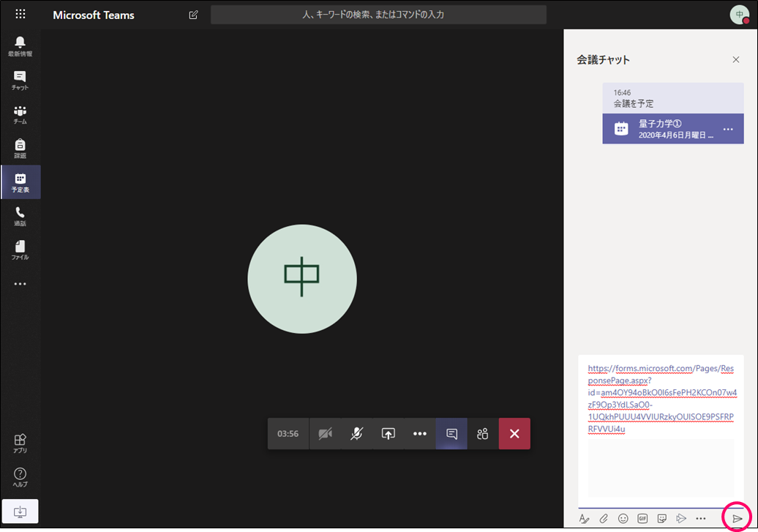Open options for the 量子力学① meeting card
Image resolution: width=758 pixels, height=532 pixels.
click(728, 129)
